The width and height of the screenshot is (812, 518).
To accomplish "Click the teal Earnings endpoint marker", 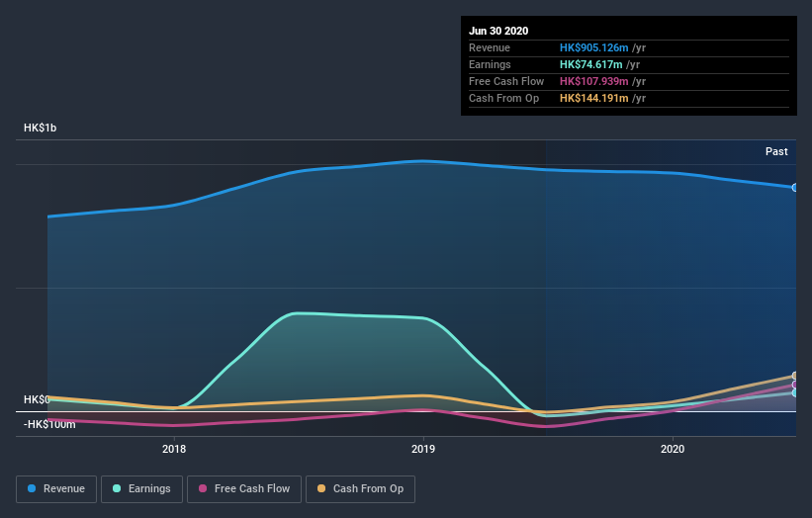I will (x=795, y=393).
